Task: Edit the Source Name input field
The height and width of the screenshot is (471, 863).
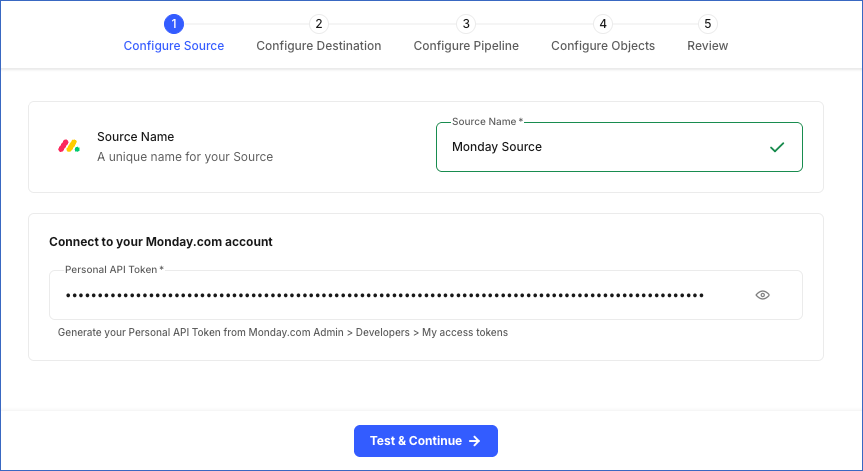Action: (619, 147)
